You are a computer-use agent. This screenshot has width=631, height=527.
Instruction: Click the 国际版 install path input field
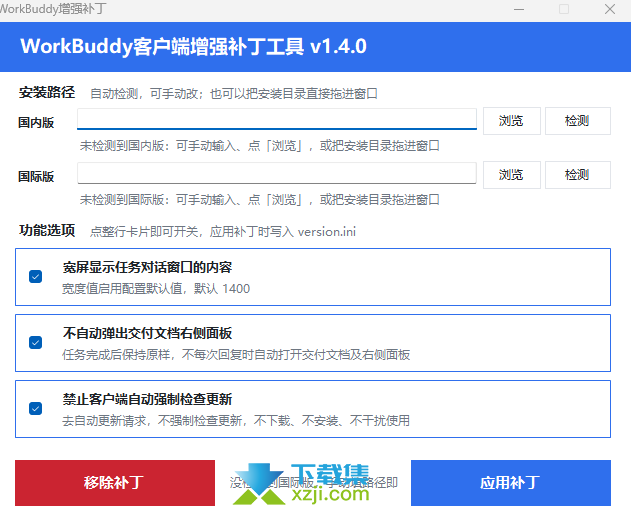277,173
